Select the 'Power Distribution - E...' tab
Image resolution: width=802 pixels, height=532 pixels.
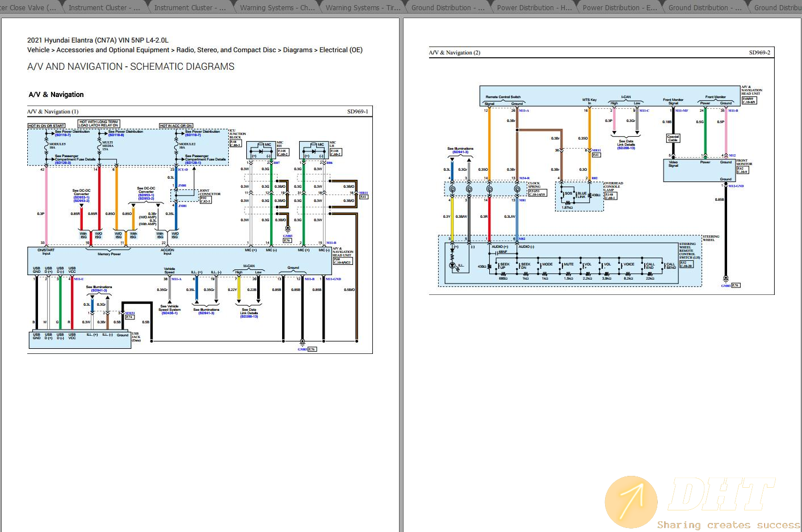(x=620, y=7)
